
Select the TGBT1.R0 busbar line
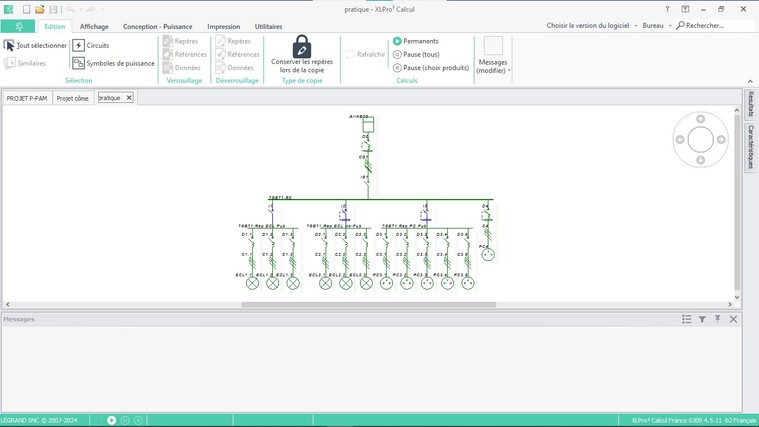(380, 199)
